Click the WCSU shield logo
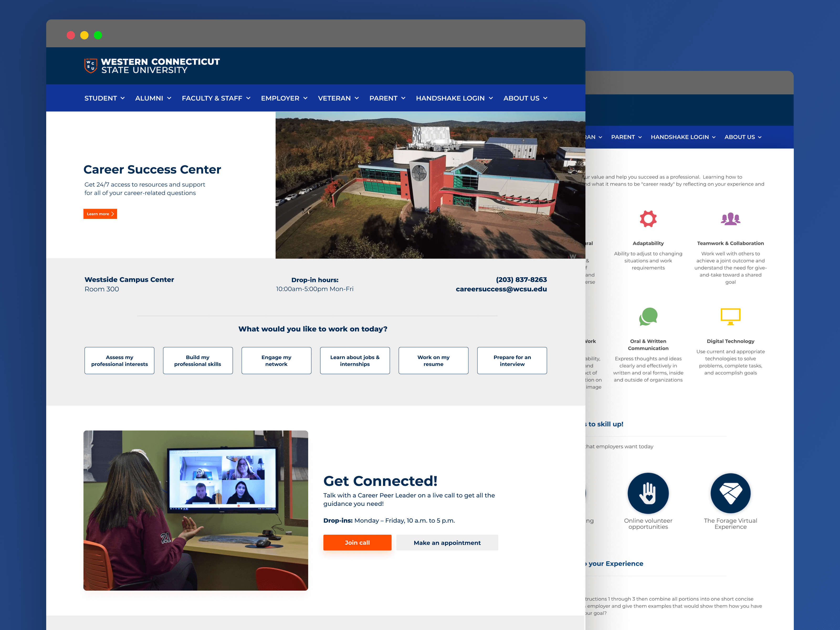840x630 pixels. point(90,65)
